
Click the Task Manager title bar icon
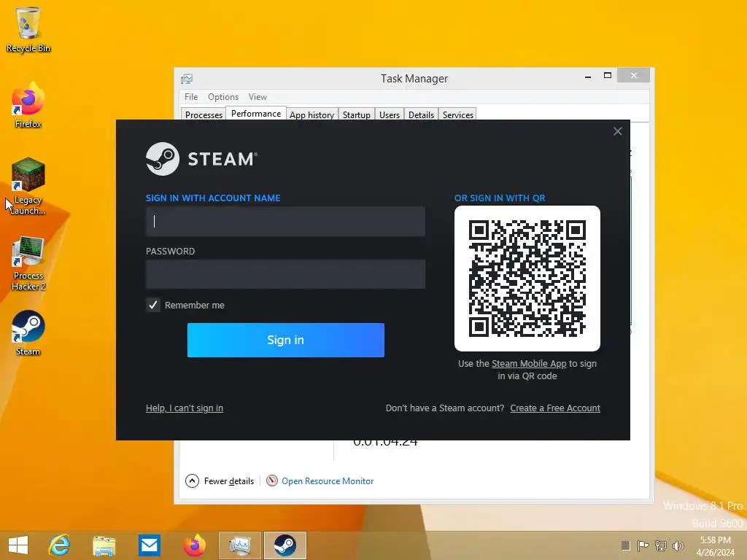[x=187, y=79]
